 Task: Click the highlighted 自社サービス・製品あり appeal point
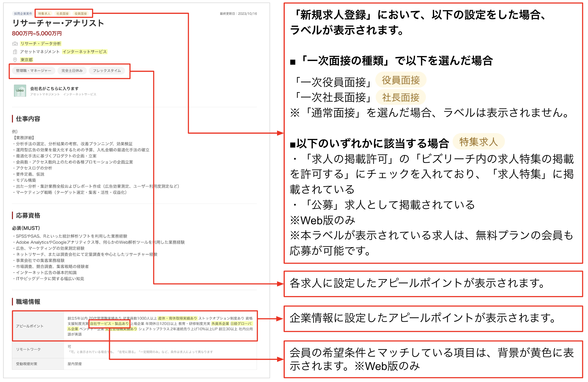109,323
